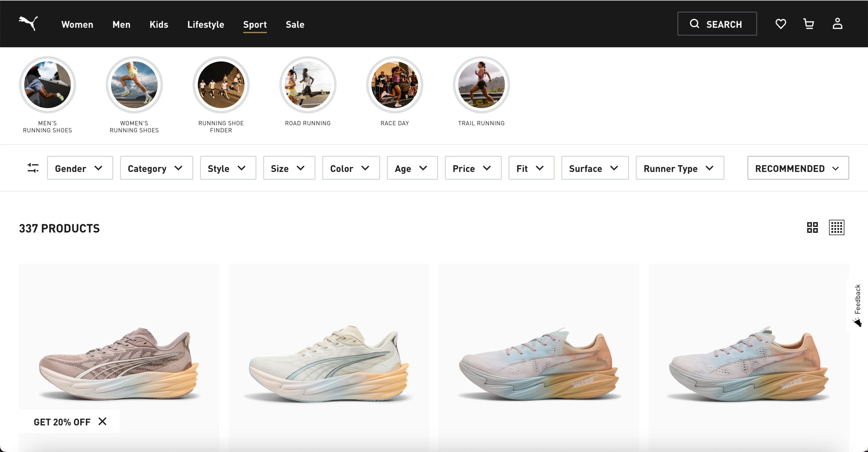The width and height of the screenshot is (868, 452).
Task: Toggle the Race Day category
Action: point(394,85)
